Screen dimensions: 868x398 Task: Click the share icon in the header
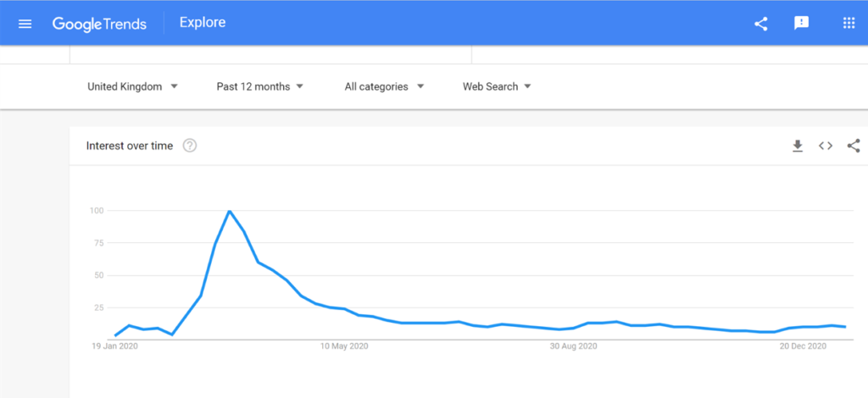pyautogui.click(x=761, y=24)
